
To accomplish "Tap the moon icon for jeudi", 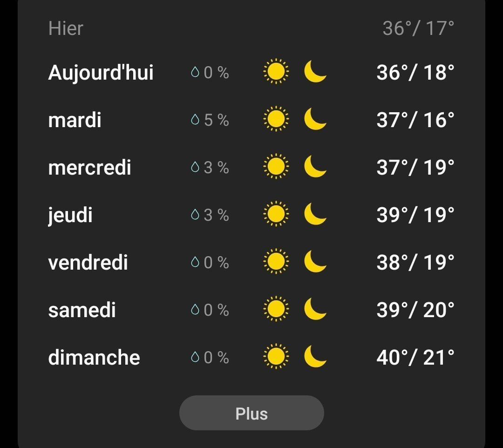I will (315, 214).
